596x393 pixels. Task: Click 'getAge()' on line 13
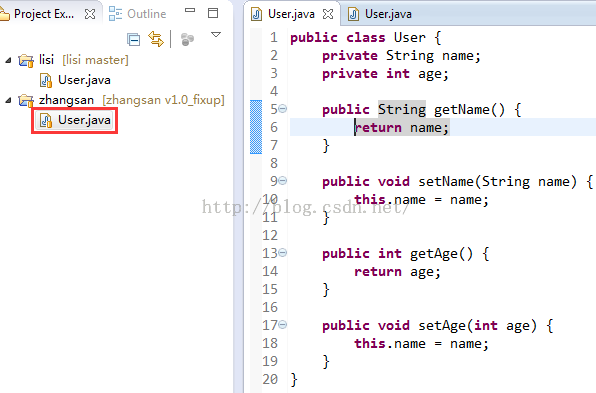click(x=441, y=254)
